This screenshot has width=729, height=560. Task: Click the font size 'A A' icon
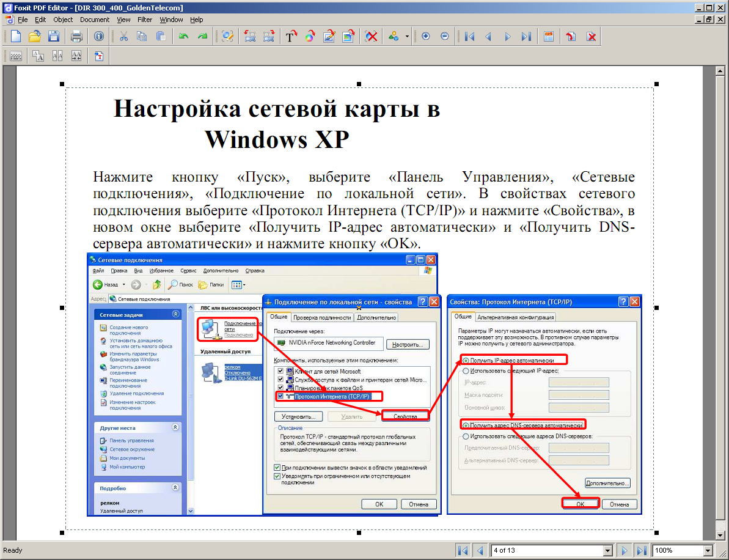38,56
